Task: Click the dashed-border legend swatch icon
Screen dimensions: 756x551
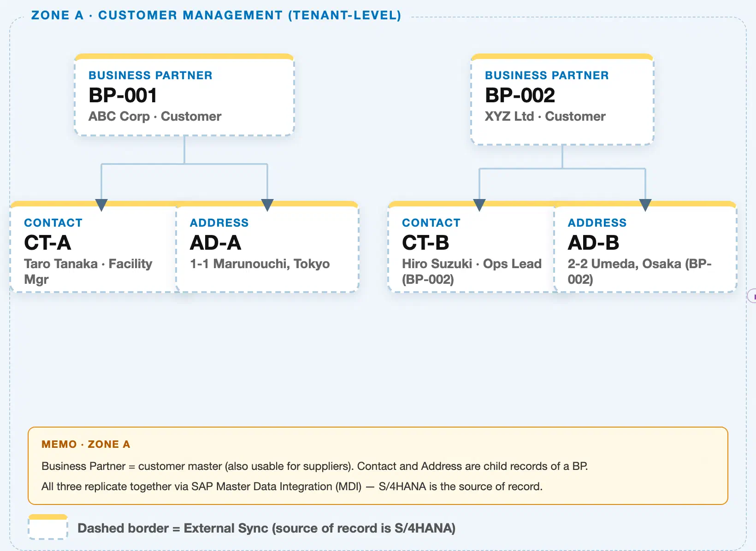Action: (48, 527)
